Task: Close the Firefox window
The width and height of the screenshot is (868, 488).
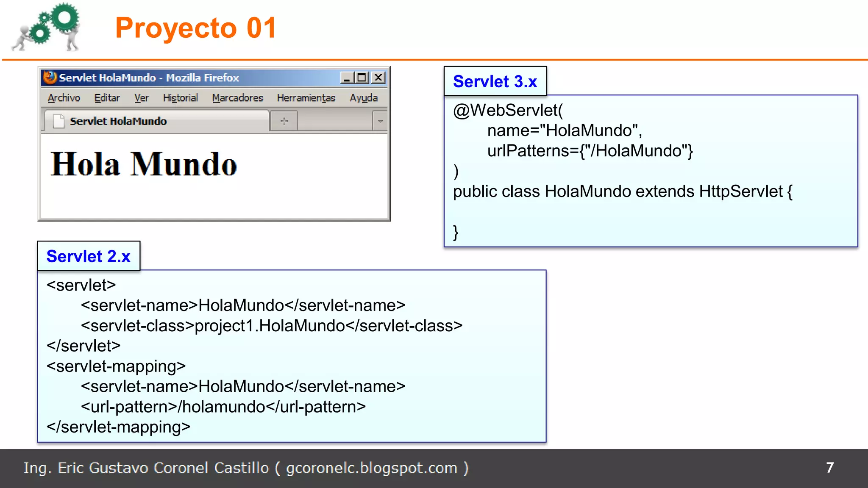Action: point(378,78)
